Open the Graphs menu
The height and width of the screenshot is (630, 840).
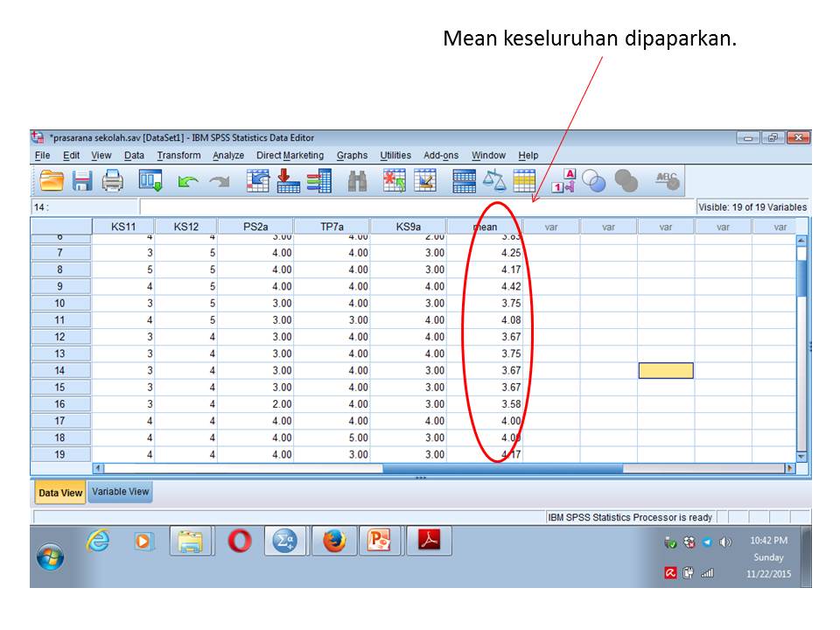coord(352,156)
